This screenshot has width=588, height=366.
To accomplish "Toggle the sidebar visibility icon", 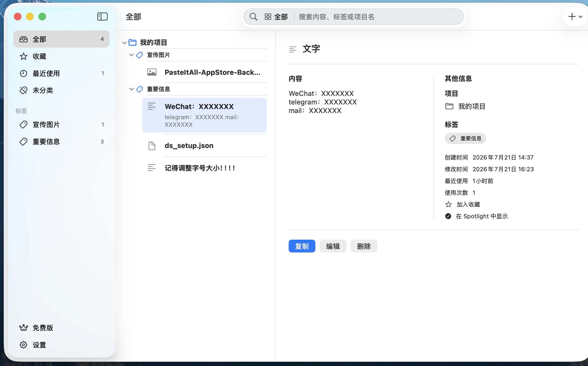I will pyautogui.click(x=102, y=17).
